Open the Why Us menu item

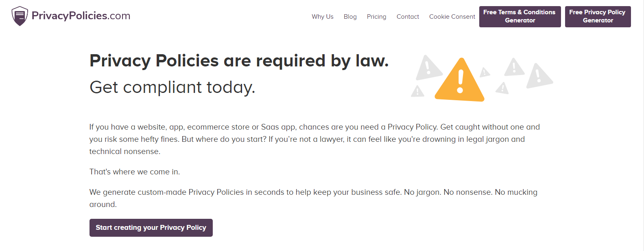tap(323, 17)
